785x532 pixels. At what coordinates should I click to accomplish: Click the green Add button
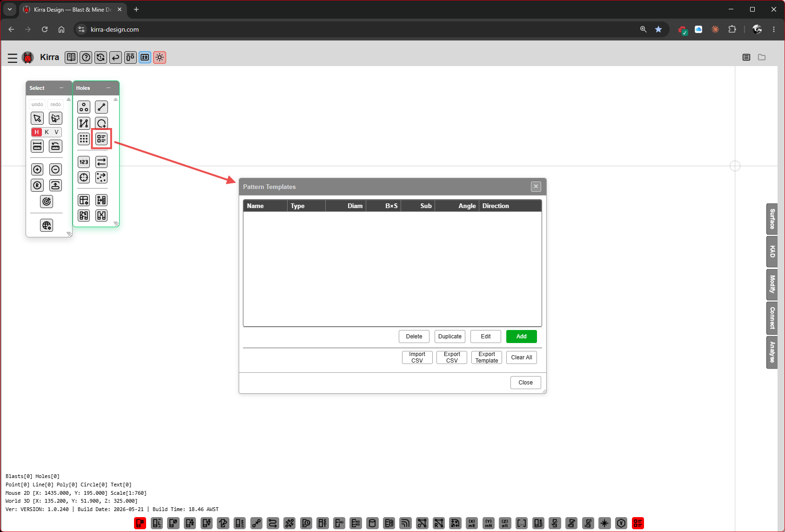[x=522, y=337]
